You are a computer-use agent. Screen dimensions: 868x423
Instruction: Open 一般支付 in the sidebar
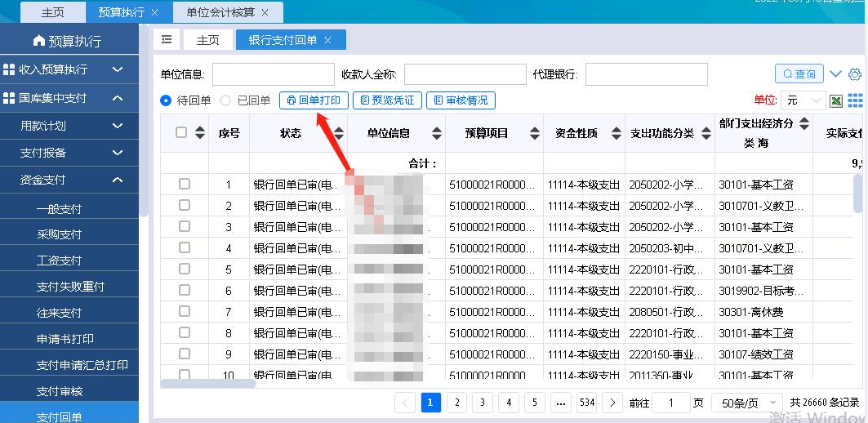(x=60, y=209)
